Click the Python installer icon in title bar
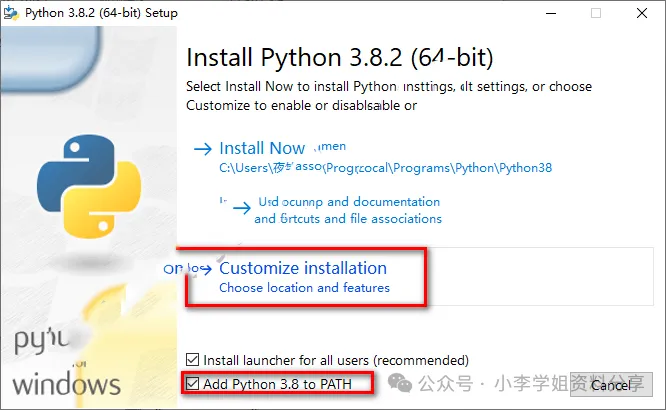The width and height of the screenshot is (666, 410). [x=13, y=14]
